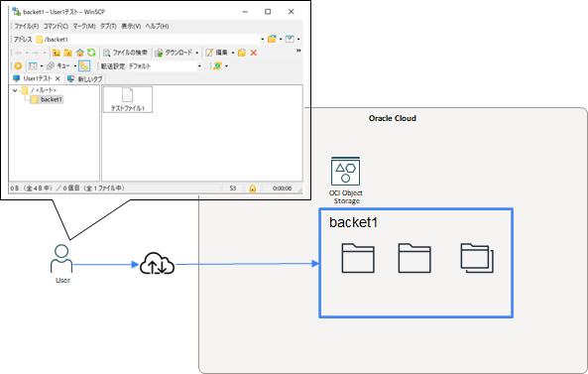
Task: Open the キュー dropdown arrow
Action: point(75,66)
